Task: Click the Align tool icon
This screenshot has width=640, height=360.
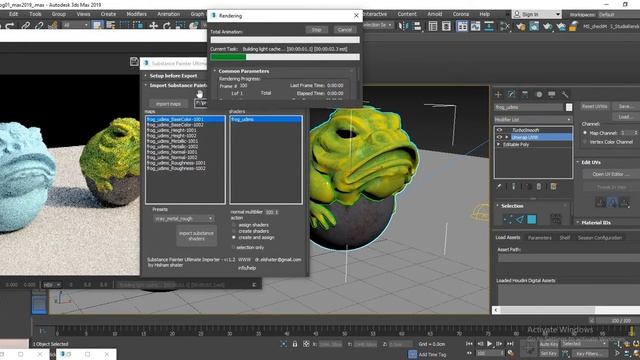Action: (x=417, y=26)
